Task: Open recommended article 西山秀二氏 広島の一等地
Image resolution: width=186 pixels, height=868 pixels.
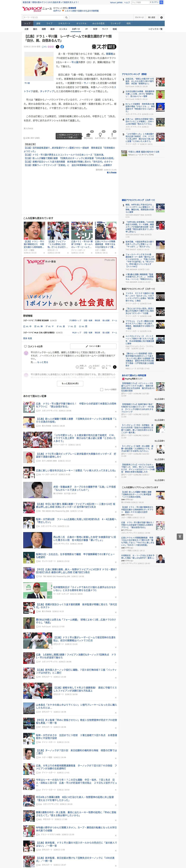Action: (84, 538)
